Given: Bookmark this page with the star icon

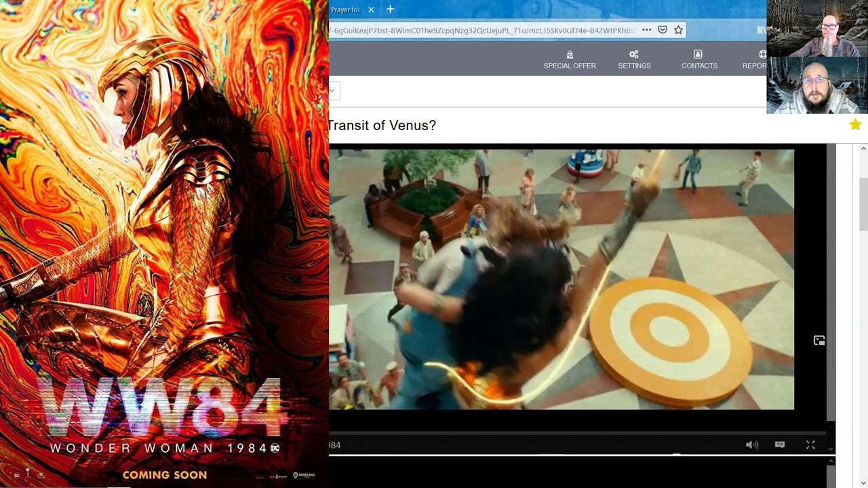Looking at the screenshot, I should 678,30.
